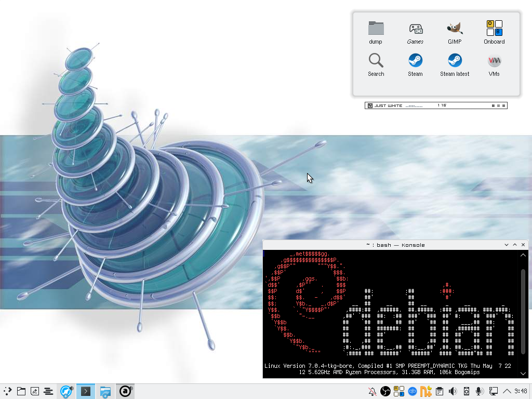Click the small icon left of 'JUST WHITE'
The image size is (532, 399).
point(370,105)
